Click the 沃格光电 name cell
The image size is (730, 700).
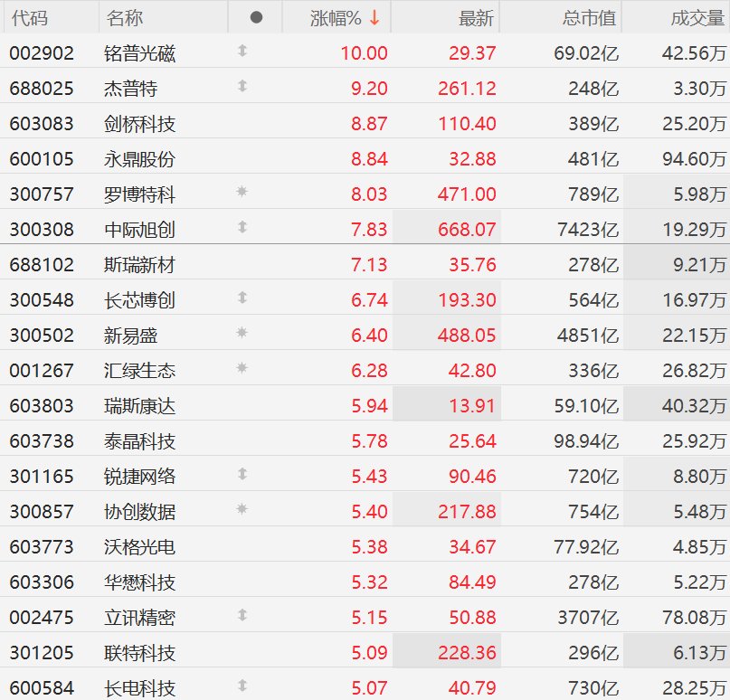coord(139,547)
